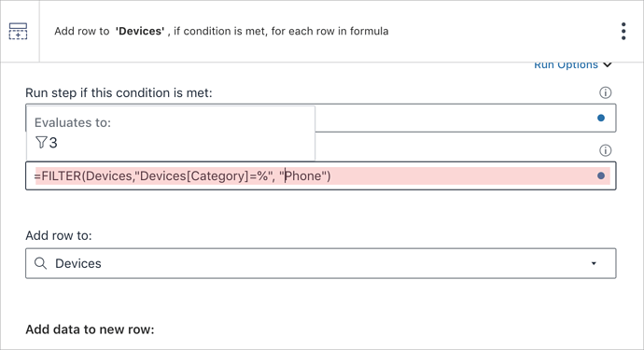
Task: Open the three-dot step options menu
Action: point(623,31)
